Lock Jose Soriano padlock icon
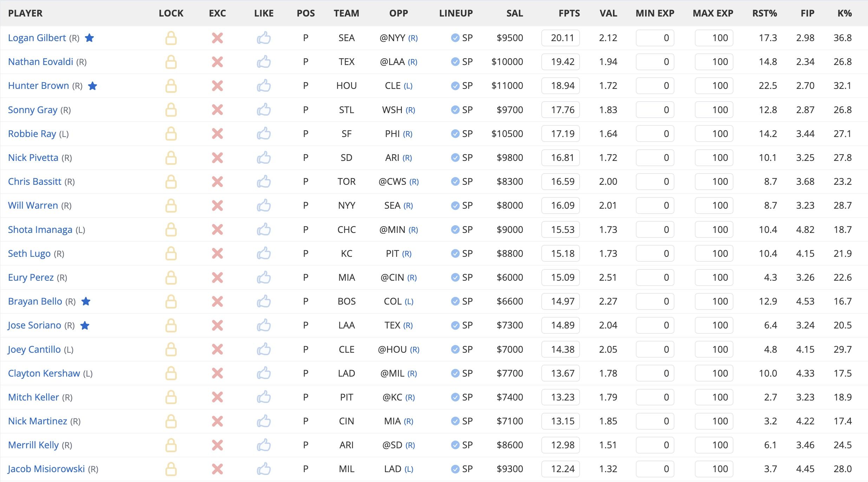 click(171, 325)
